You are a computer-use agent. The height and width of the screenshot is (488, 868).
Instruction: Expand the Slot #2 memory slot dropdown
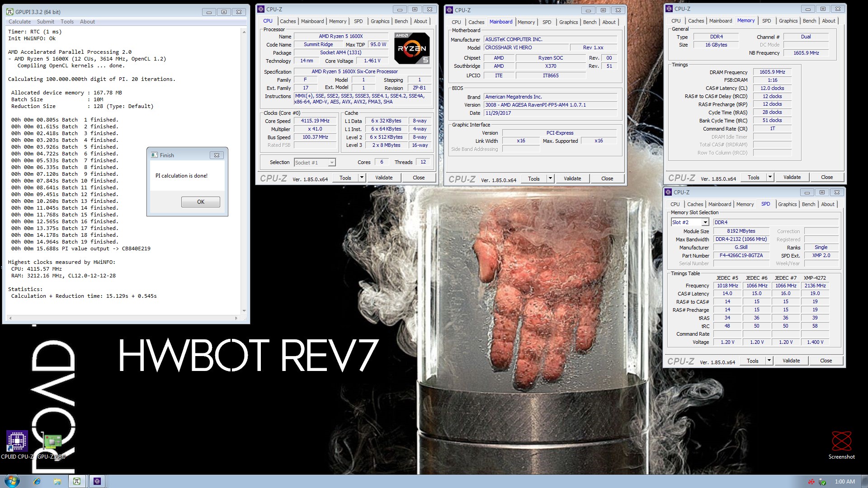pos(705,222)
